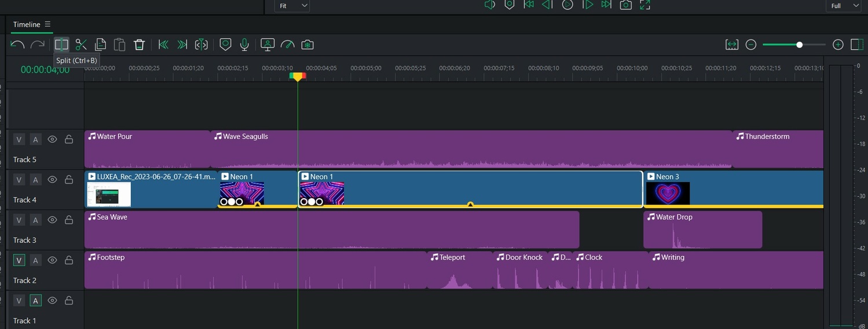Hide Track 5 using its eye icon

[52, 139]
